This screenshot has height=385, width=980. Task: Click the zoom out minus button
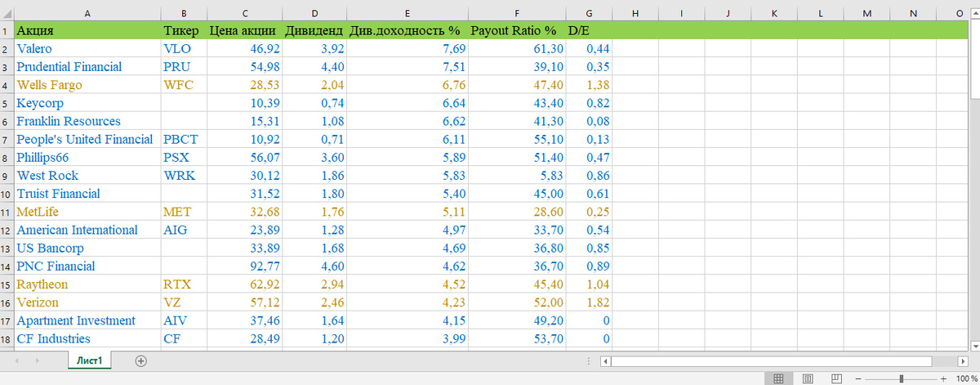pos(857,379)
